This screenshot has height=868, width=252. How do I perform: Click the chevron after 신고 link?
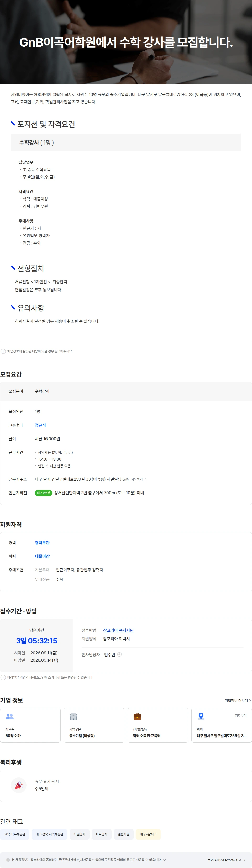244,860
